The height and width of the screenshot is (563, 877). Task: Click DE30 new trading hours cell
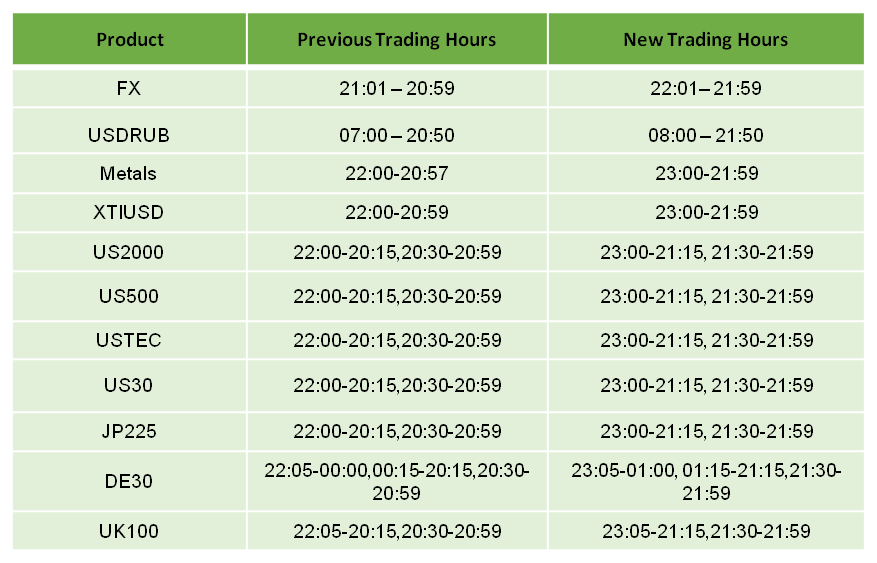point(706,481)
